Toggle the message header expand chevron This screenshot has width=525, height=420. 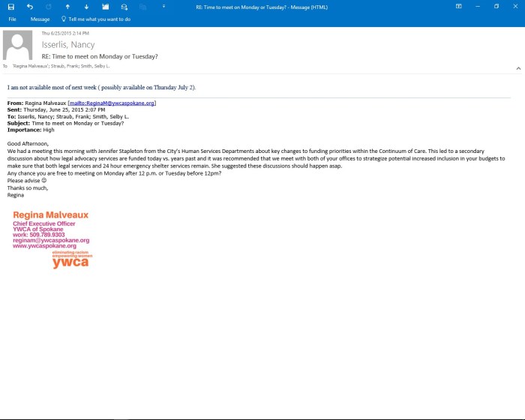click(x=517, y=67)
